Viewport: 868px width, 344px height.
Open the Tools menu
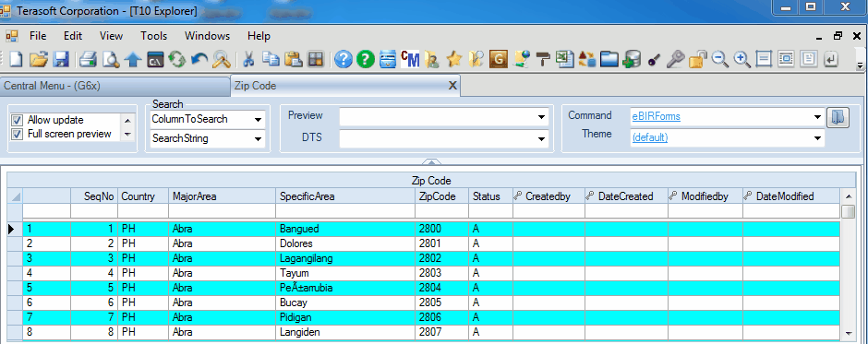coord(154,36)
